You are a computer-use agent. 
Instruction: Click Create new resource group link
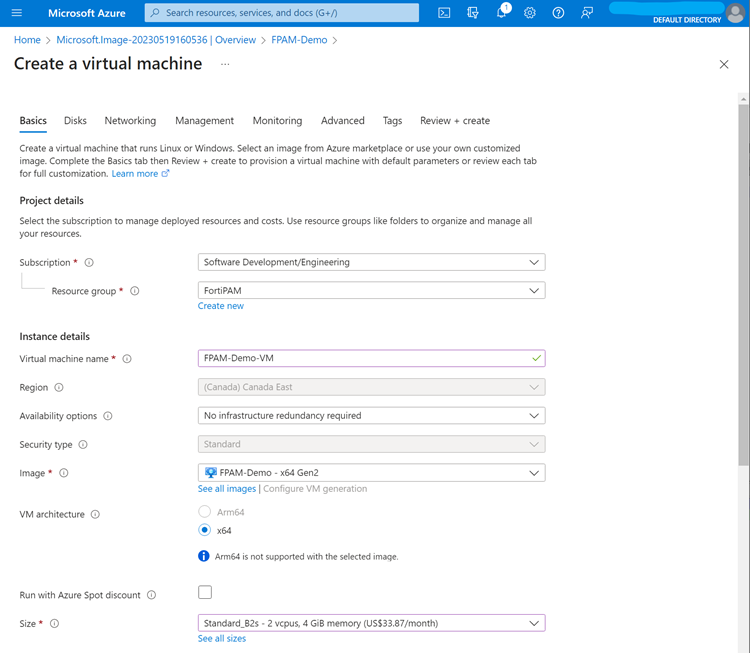[x=221, y=306]
